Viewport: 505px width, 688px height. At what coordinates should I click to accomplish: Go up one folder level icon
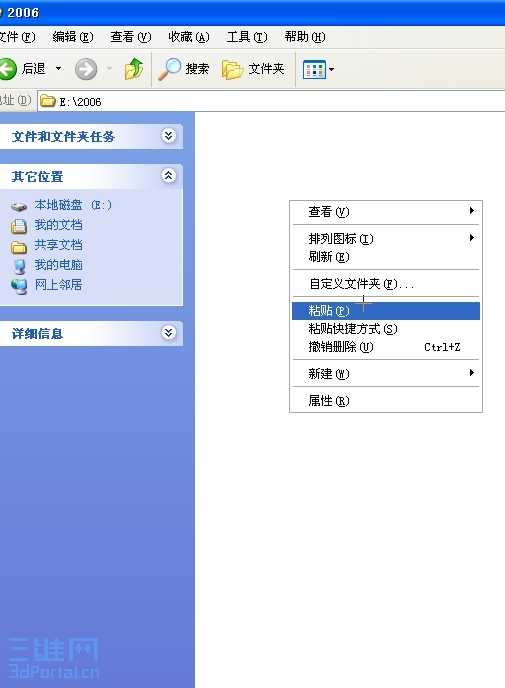tap(134, 69)
